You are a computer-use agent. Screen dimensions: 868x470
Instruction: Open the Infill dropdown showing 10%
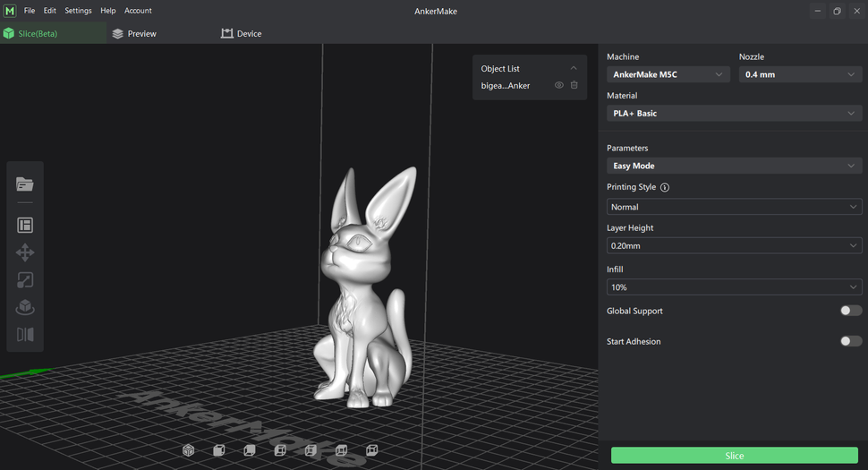point(734,287)
